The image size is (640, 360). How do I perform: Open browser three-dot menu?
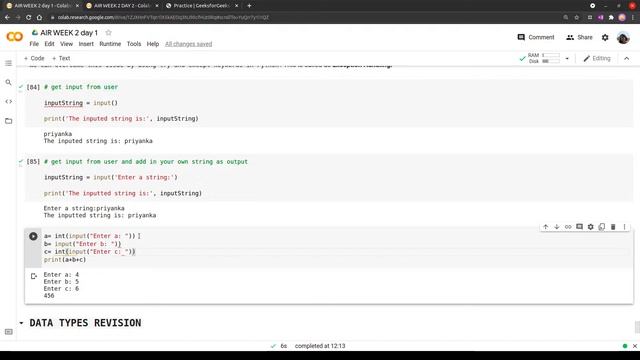[x=633, y=18]
